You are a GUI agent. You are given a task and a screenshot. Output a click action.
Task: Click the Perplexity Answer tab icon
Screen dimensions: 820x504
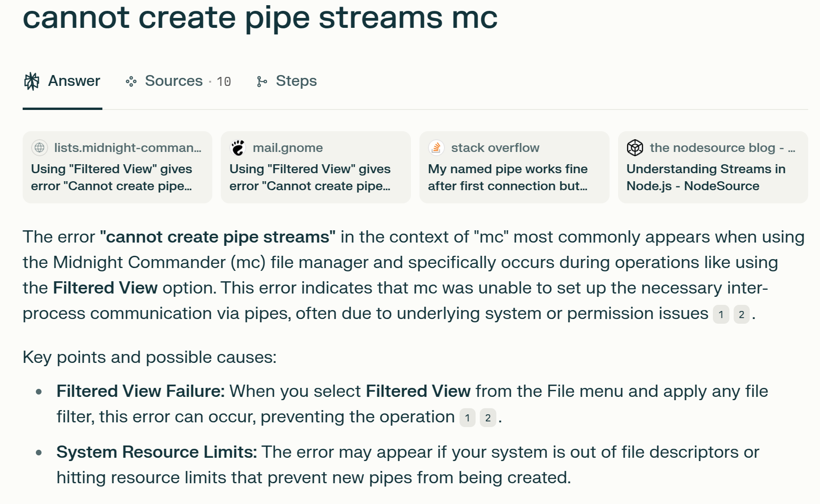pos(32,81)
